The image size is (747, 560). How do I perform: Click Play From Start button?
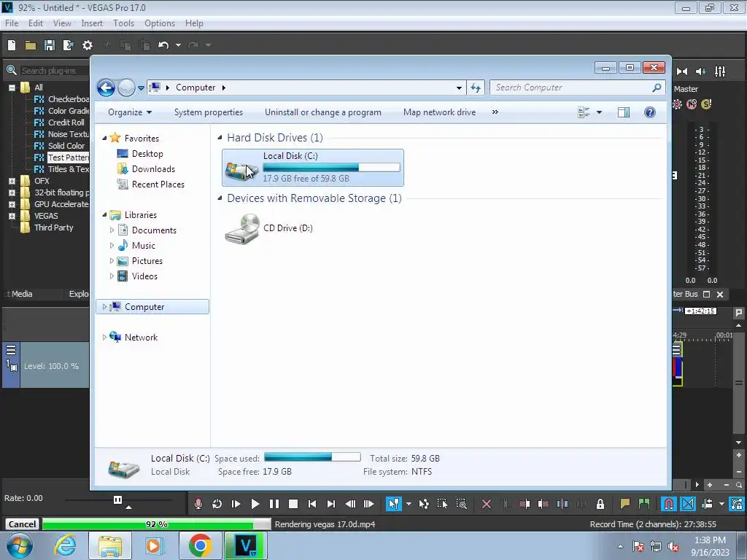click(236, 504)
